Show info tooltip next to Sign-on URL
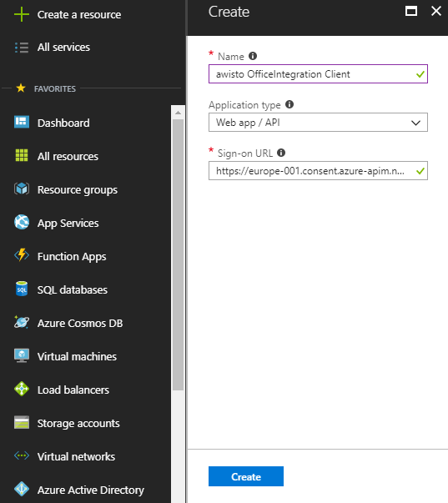 [x=281, y=153]
